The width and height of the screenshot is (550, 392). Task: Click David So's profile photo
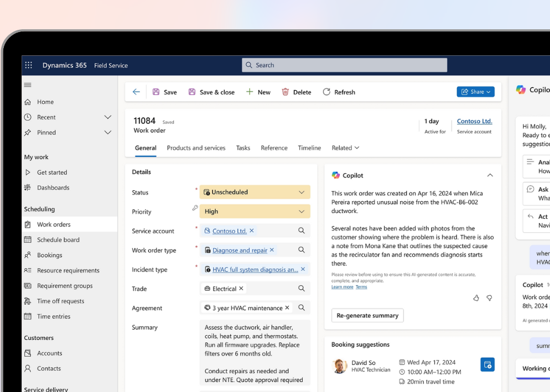point(339,366)
